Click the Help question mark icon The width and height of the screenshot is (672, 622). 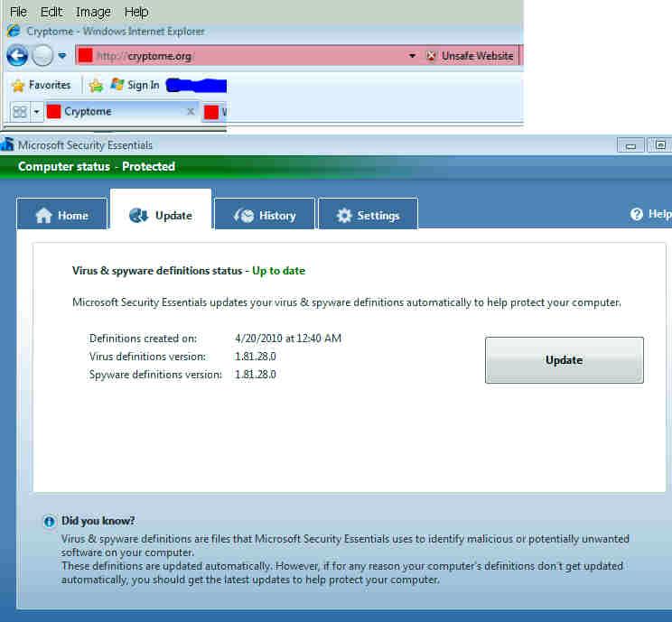tap(638, 214)
